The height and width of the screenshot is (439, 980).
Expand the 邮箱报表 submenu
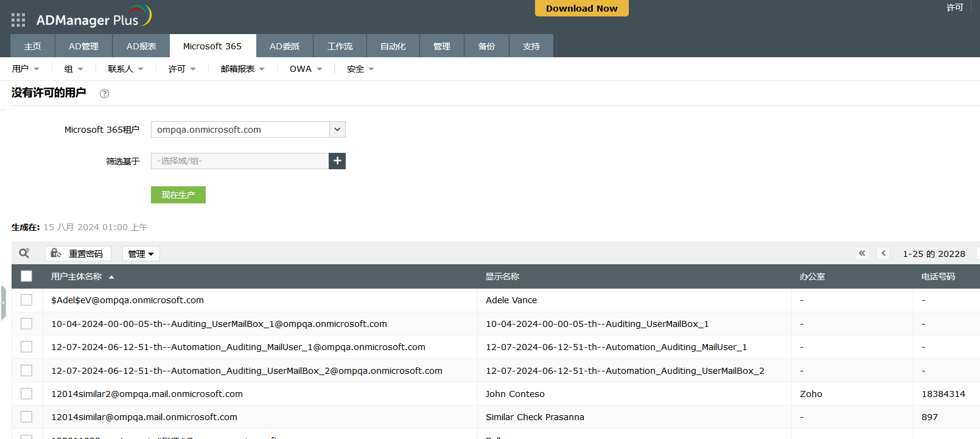pyautogui.click(x=242, y=69)
